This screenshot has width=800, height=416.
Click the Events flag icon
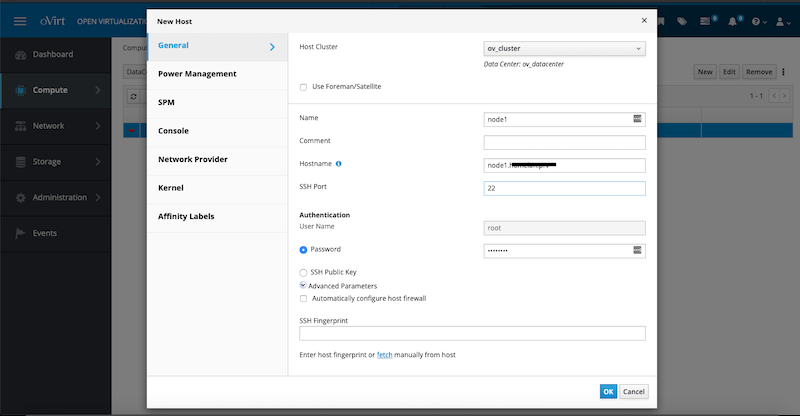(20, 233)
